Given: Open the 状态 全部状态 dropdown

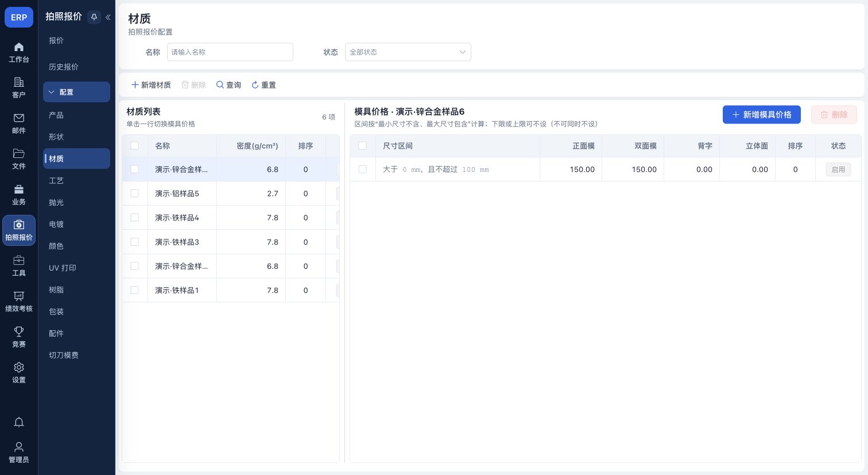Looking at the screenshot, I should click(x=408, y=52).
